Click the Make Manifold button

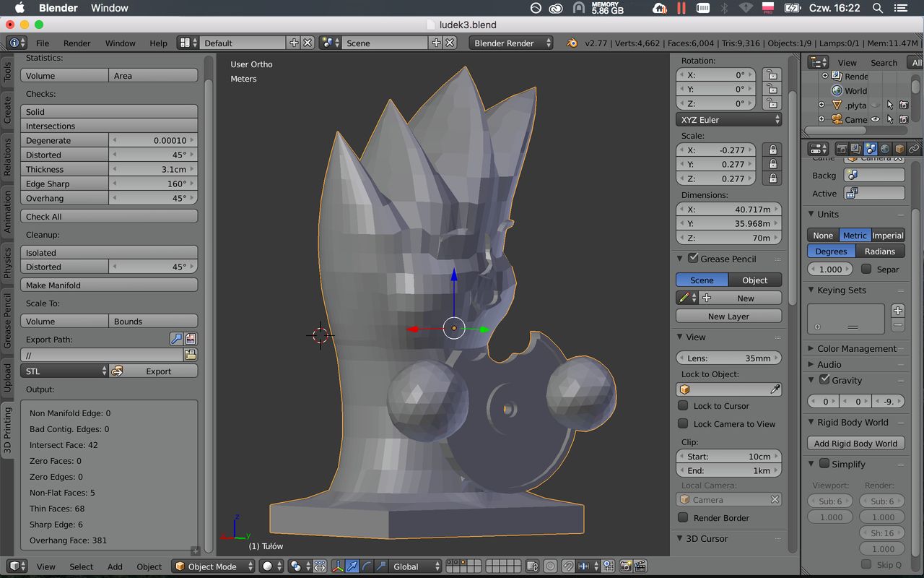click(108, 285)
